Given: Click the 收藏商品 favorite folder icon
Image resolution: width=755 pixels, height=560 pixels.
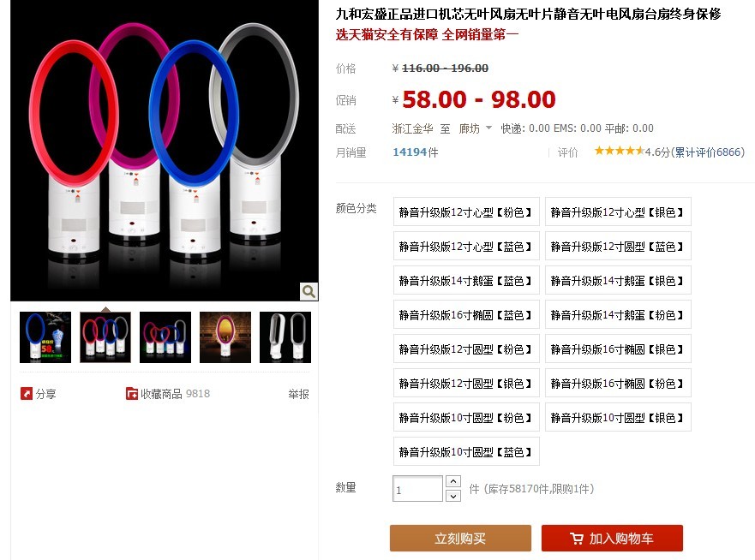Looking at the screenshot, I should [x=131, y=394].
